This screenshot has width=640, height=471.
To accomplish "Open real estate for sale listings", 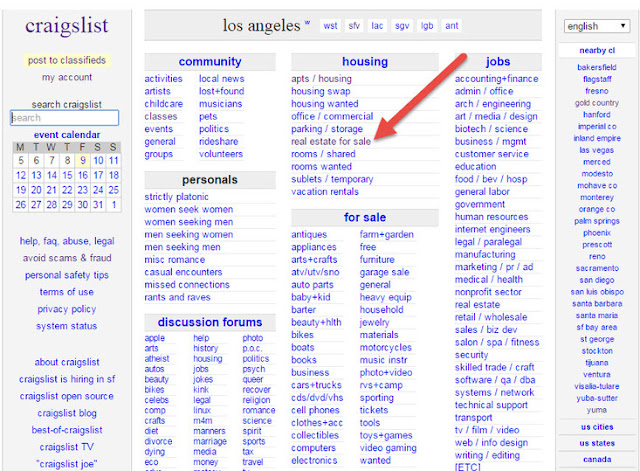I will point(331,142).
